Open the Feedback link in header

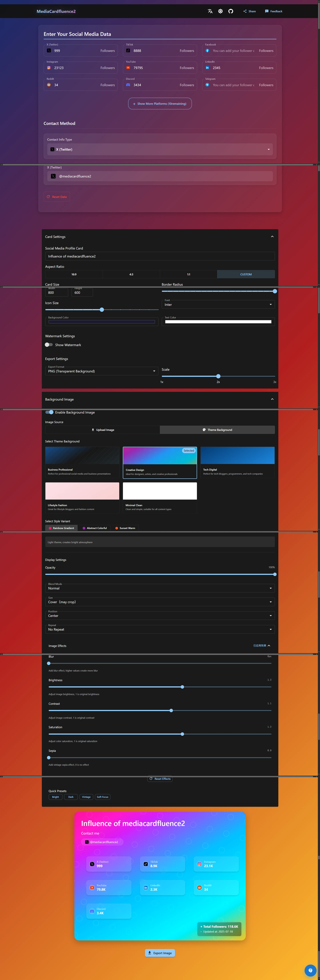(274, 11)
